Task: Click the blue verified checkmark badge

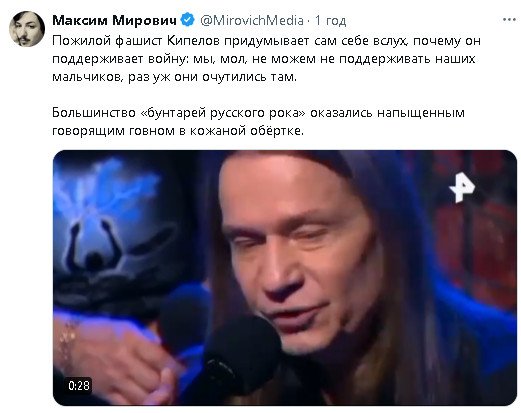Action: tap(187, 20)
